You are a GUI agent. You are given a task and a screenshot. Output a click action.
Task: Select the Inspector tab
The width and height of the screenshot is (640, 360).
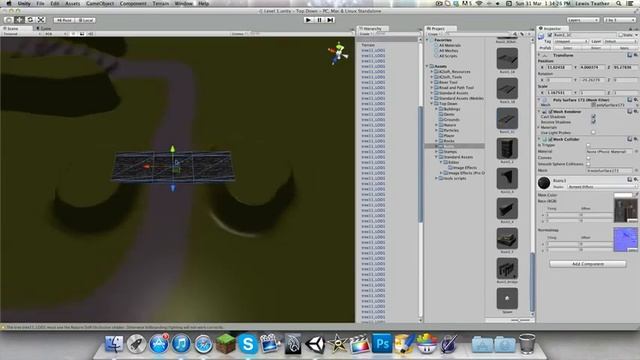coord(552,29)
